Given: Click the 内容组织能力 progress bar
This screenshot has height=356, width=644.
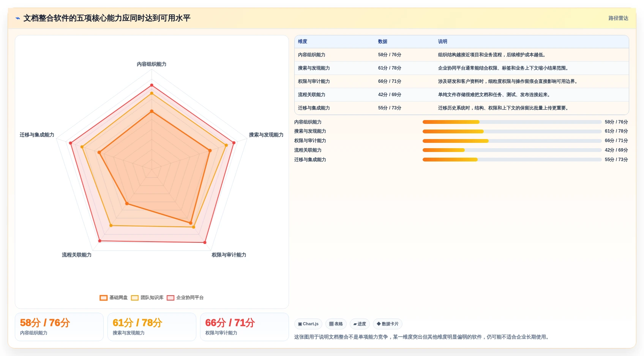Looking at the screenshot, I should [x=512, y=122].
